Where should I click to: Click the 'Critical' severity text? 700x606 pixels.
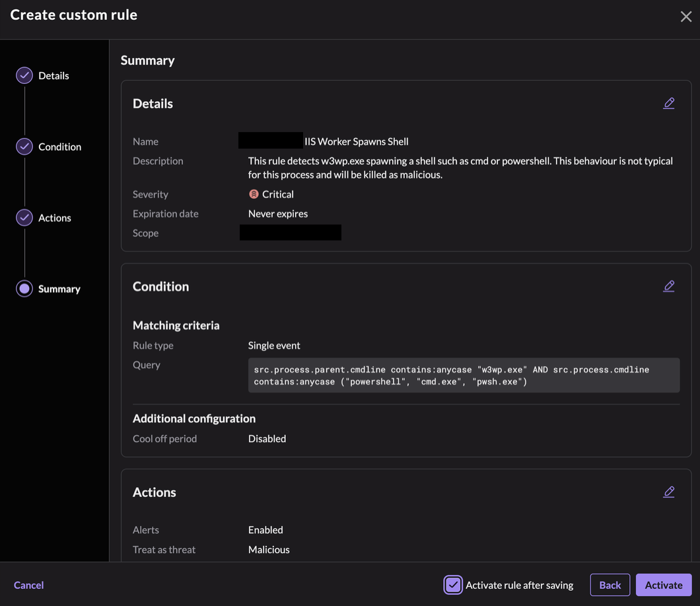pyautogui.click(x=277, y=194)
